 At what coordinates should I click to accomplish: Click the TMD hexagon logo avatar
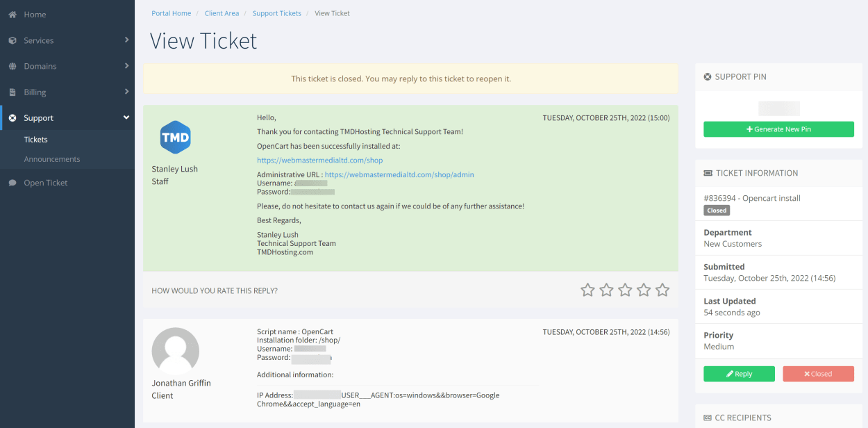(176, 137)
